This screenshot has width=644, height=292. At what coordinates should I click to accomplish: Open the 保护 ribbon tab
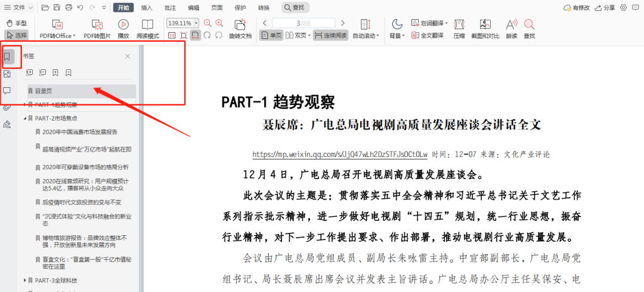pyautogui.click(x=240, y=8)
